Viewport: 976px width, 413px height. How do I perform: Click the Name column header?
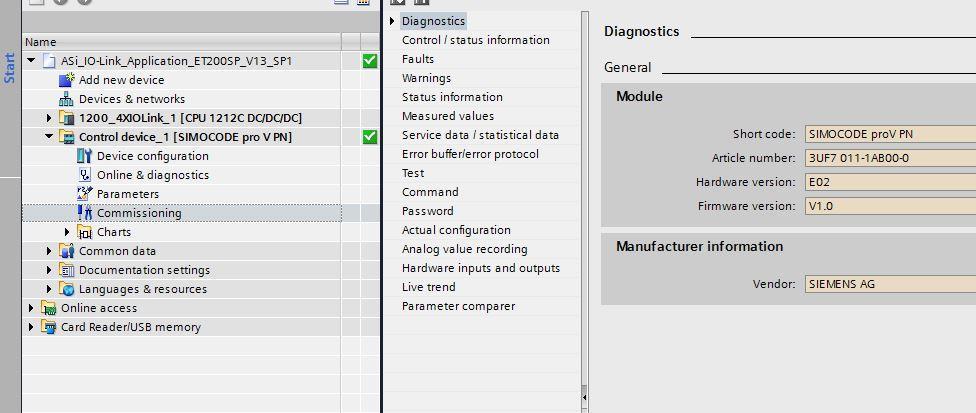pyautogui.click(x=181, y=42)
